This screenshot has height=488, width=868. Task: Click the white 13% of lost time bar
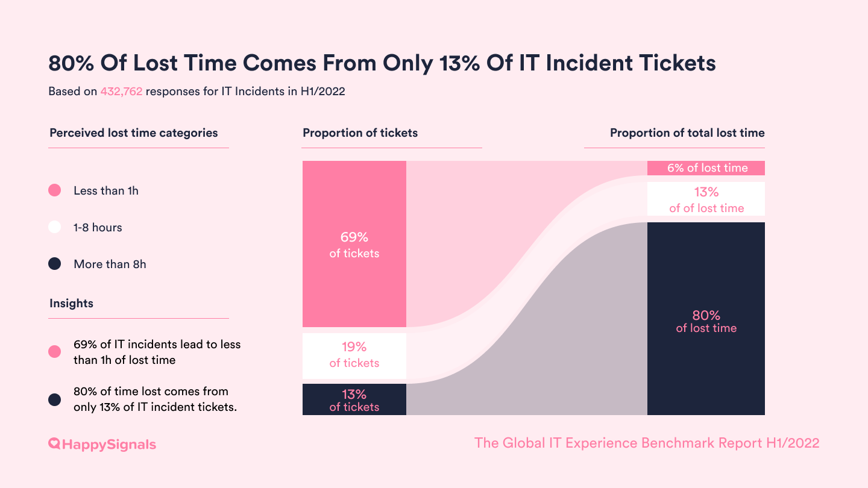pos(706,199)
